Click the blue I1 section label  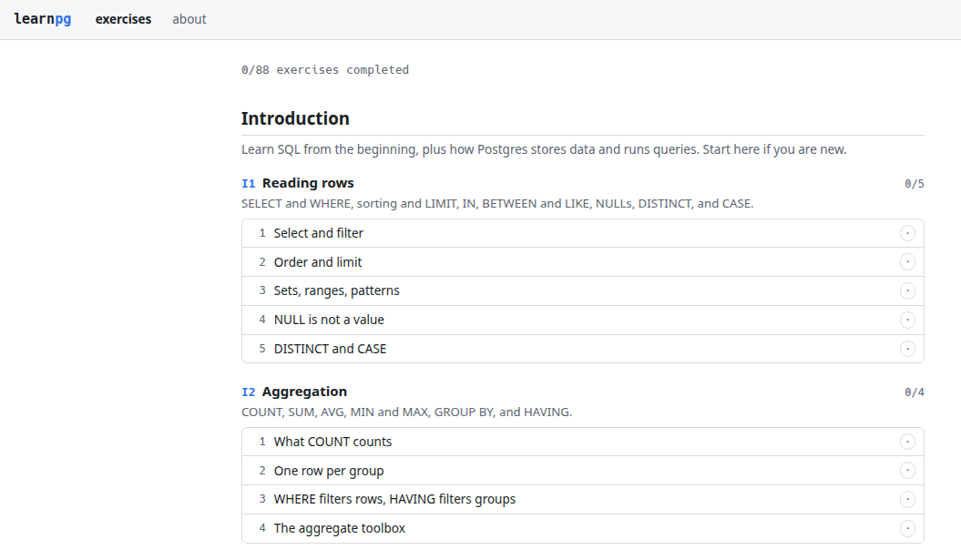coord(248,184)
